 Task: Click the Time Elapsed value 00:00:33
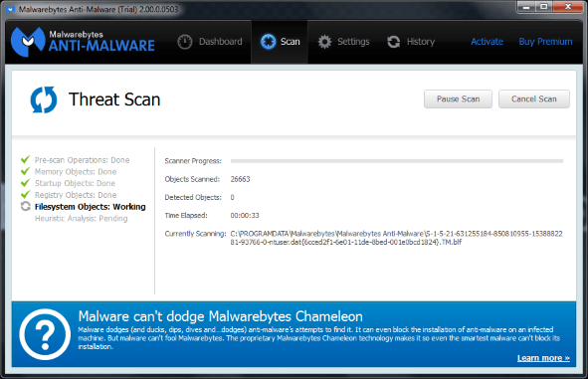coord(245,216)
